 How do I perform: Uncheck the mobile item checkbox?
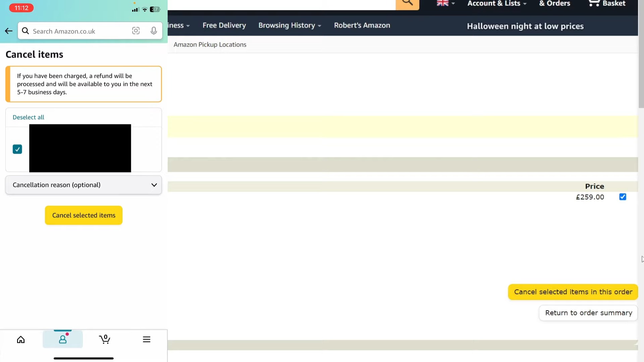(17, 149)
